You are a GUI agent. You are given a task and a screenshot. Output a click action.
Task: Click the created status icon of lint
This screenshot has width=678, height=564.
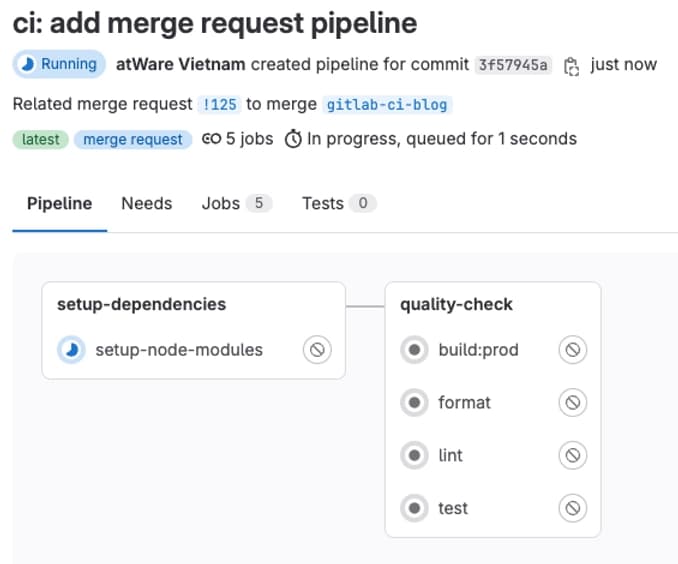click(x=413, y=455)
